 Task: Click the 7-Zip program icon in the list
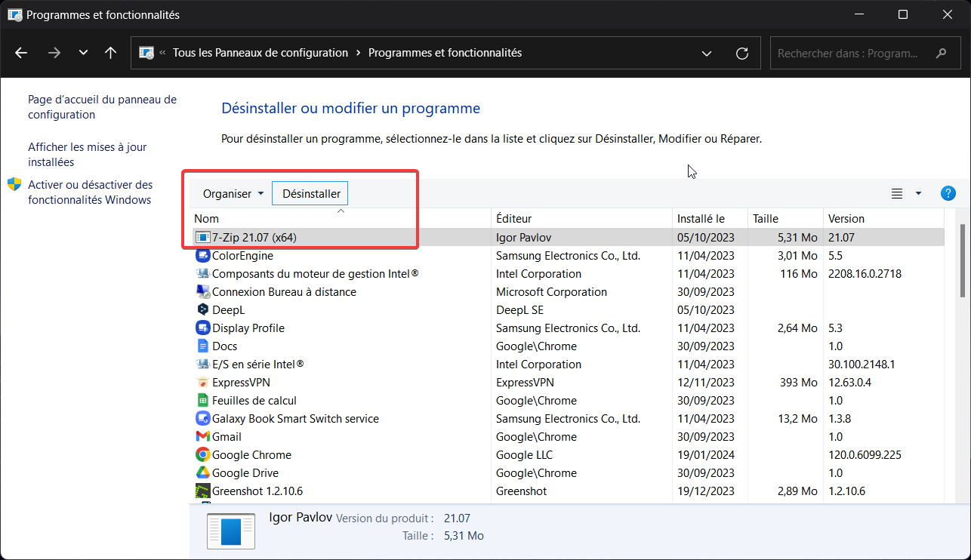click(x=202, y=238)
